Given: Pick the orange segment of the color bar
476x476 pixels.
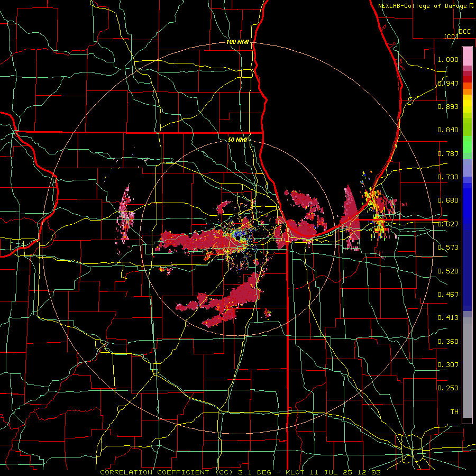Looking at the screenshot, I should coord(467,91).
